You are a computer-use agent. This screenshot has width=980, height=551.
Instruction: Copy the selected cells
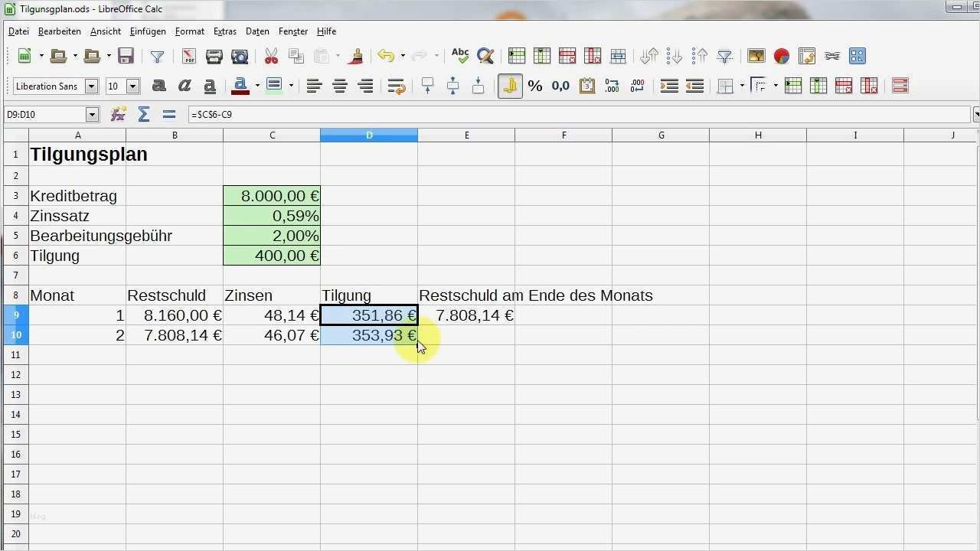point(296,56)
